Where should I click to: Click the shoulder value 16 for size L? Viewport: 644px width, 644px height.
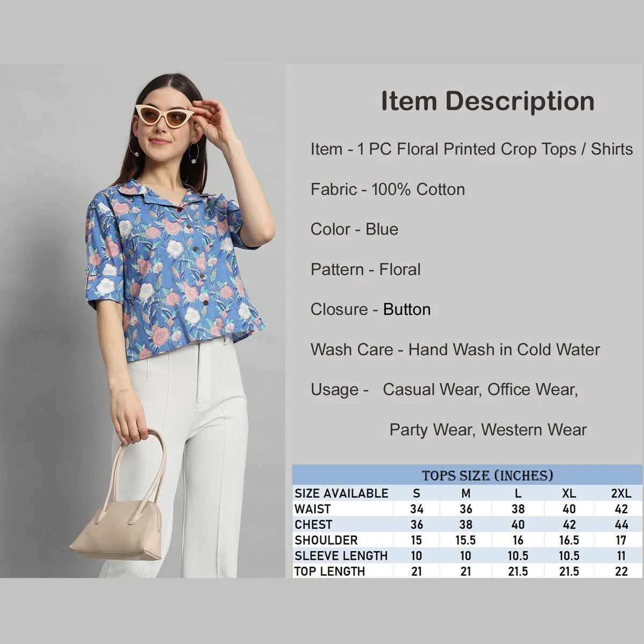pos(518,540)
